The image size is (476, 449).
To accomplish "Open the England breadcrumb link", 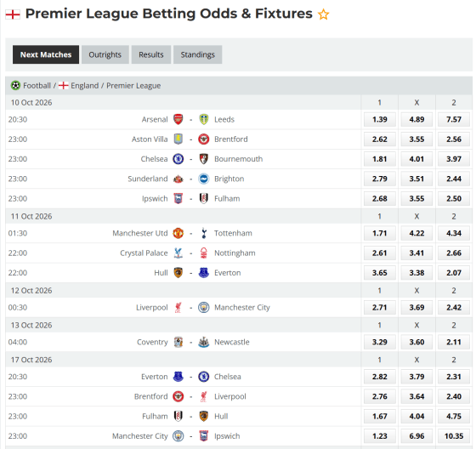I will [x=85, y=86].
